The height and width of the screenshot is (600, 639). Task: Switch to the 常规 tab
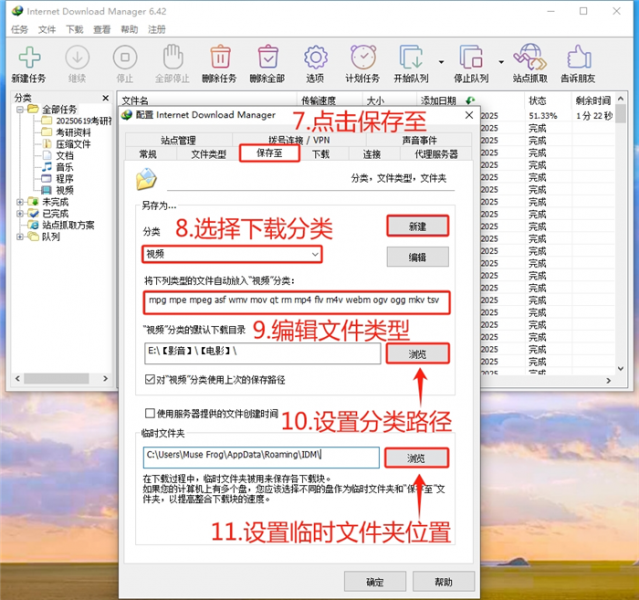point(148,154)
